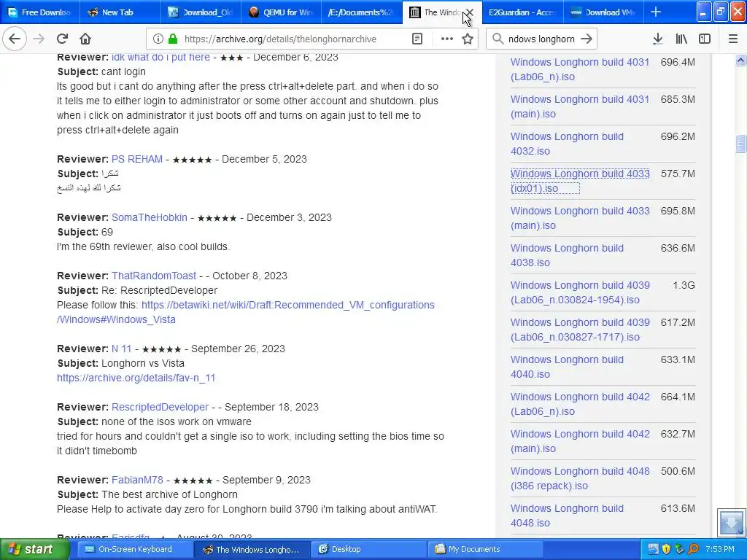Screen dimensions: 747x560
Task: Click the search magnifier icon
Action: 498,39
